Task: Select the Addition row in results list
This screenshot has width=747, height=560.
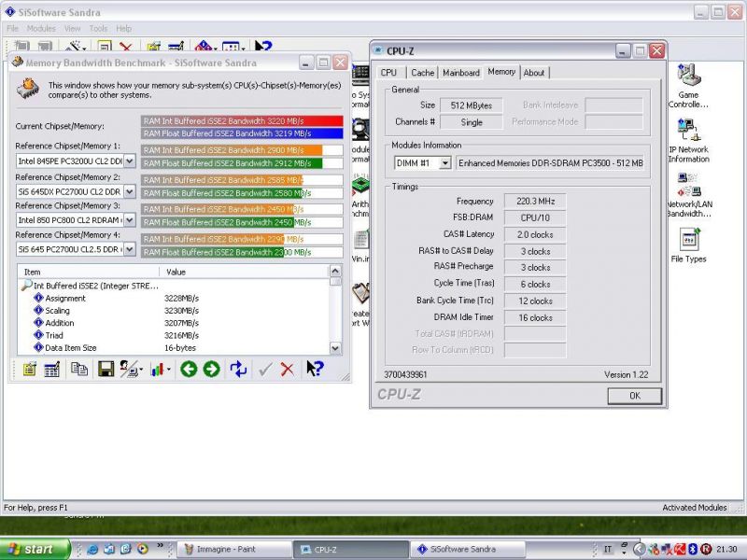Action: coord(174,323)
